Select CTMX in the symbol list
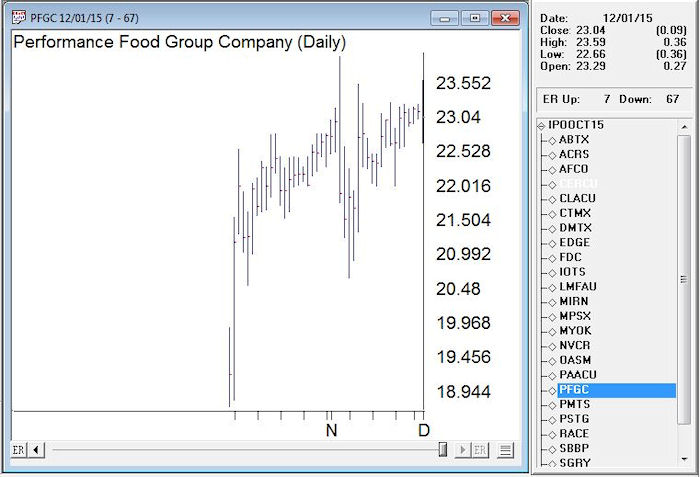Image resolution: width=700 pixels, height=477 pixels. click(x=575, y=213)
